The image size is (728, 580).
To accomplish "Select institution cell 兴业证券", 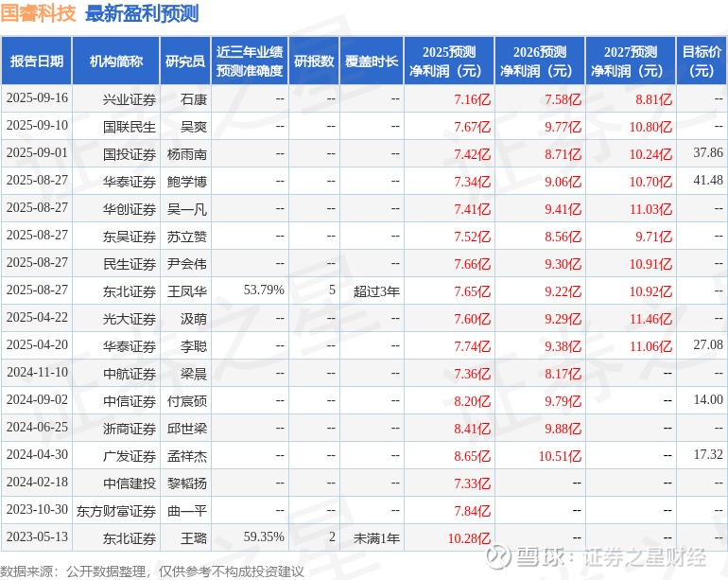I will click(x=130, y=99).
